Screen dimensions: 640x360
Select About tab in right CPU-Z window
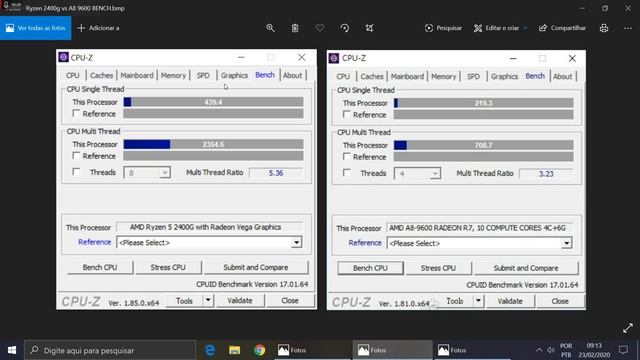pos(562,76)
